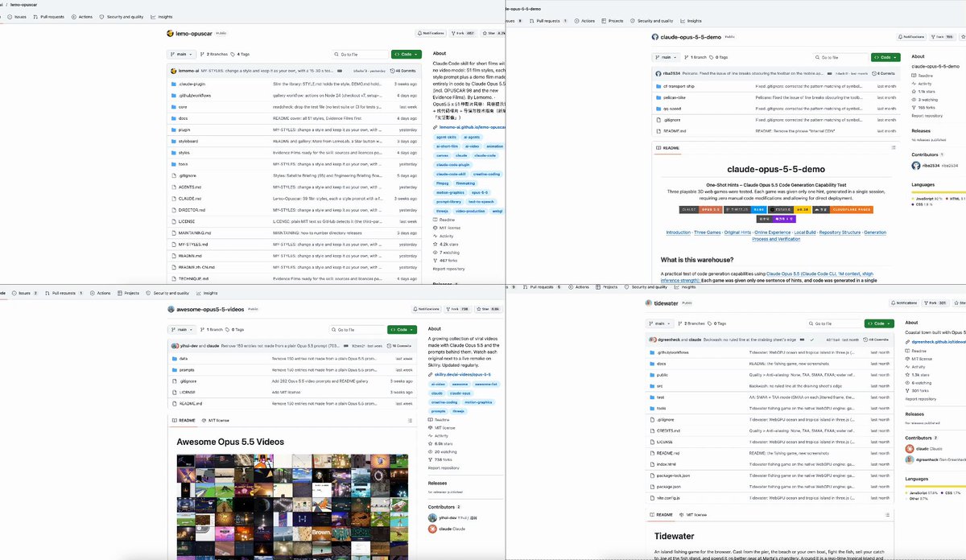Click file icon beside DIRECTOR.md in lemo-opuscar
Image resolution: width=966 pixels, height=560 pixels.
pyautogui.click(x=173, y=209)
